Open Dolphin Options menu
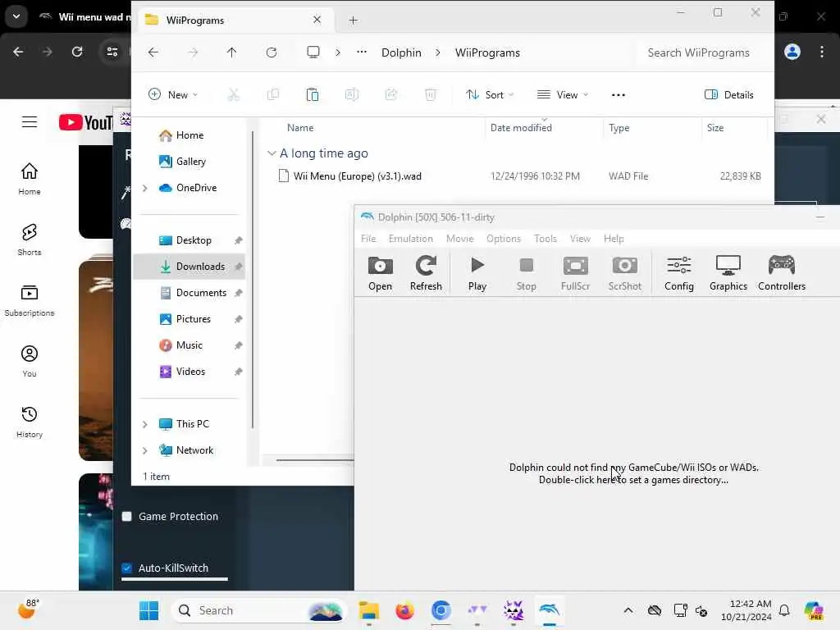The image size is (840, 630). pos(504,239)
